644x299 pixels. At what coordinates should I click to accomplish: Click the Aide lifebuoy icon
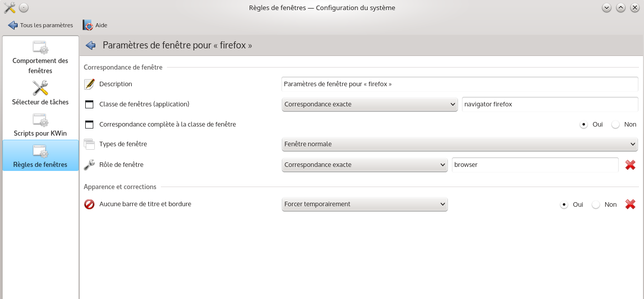(x=88, y=25)
